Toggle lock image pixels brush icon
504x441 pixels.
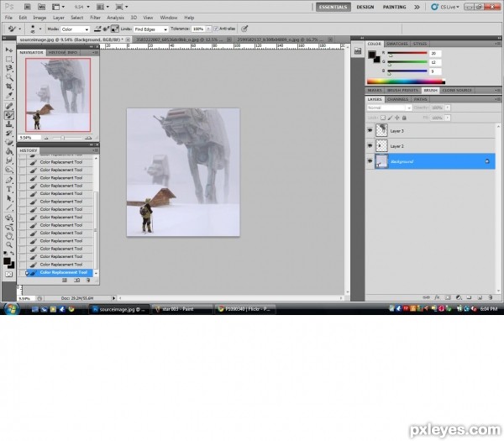click(390, 118)
